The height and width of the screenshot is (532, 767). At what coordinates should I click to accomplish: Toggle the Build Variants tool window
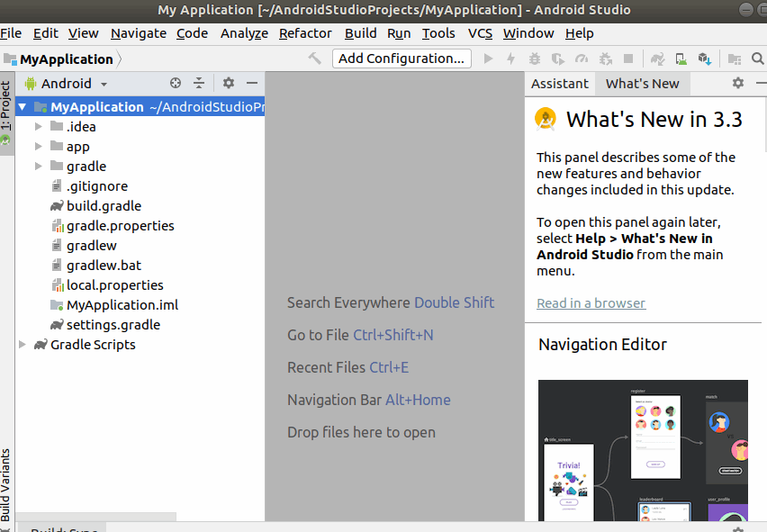pos(6,486)
